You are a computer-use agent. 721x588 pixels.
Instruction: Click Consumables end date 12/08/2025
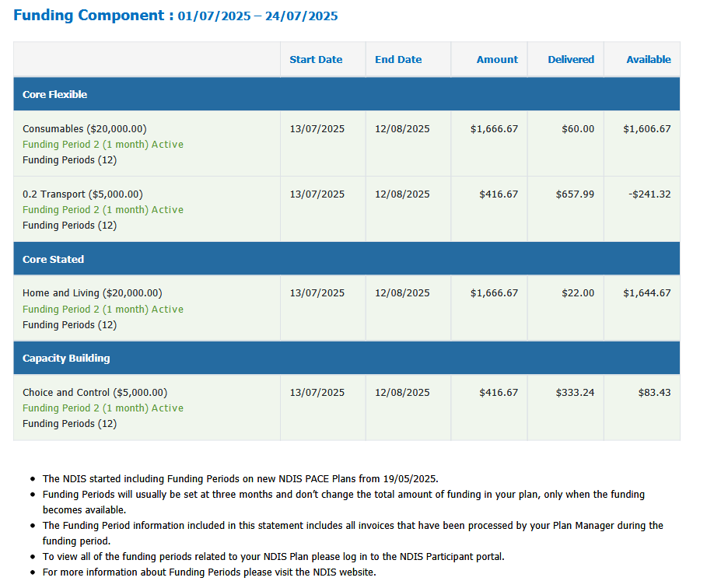tap(402, 129)
